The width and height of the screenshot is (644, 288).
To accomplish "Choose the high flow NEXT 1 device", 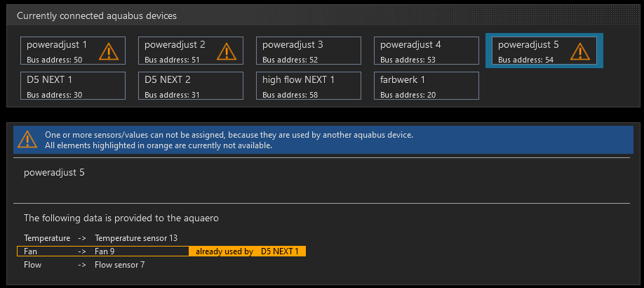I will click(x=308, y=86).
